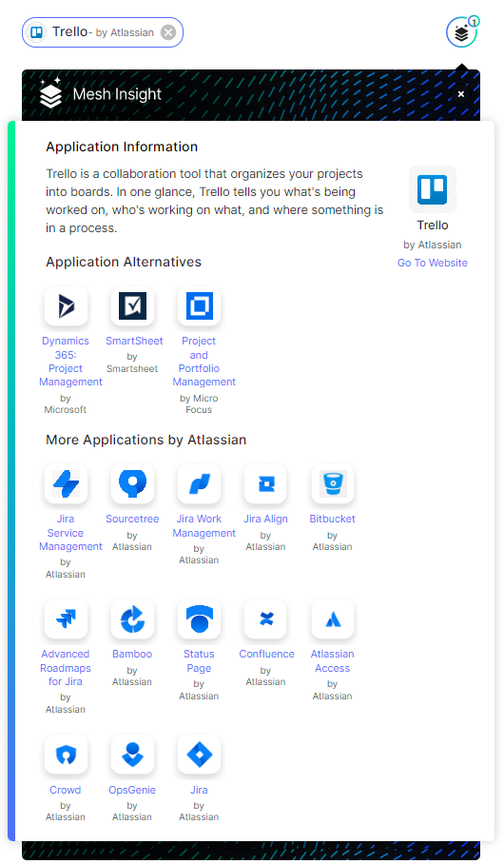This screenshot has height=864, width=504.
Task: Click the Atlassian Access link label
Action: pos(332,661)
